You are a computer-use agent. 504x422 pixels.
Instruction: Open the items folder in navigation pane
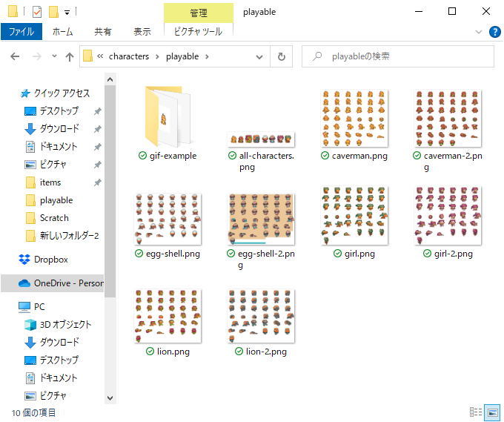[x=44, y=182]
